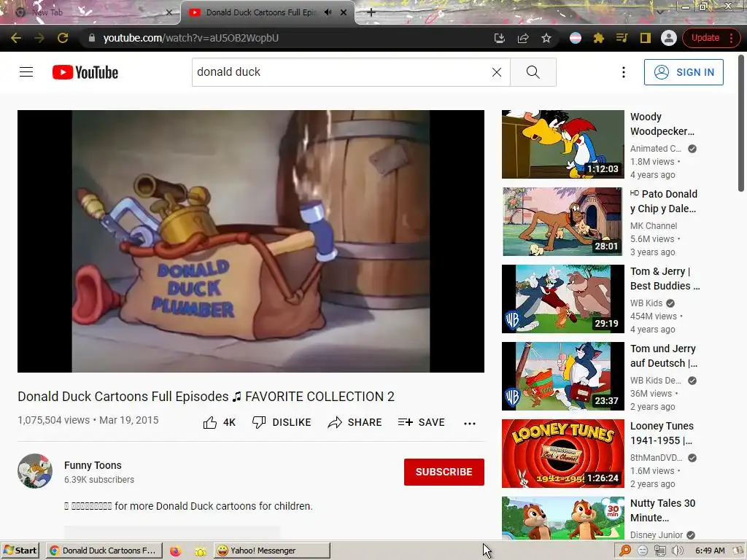Run the search with the magnifier button
The height and width of the screenshot is (560, 747).
(x=533, y=72)
